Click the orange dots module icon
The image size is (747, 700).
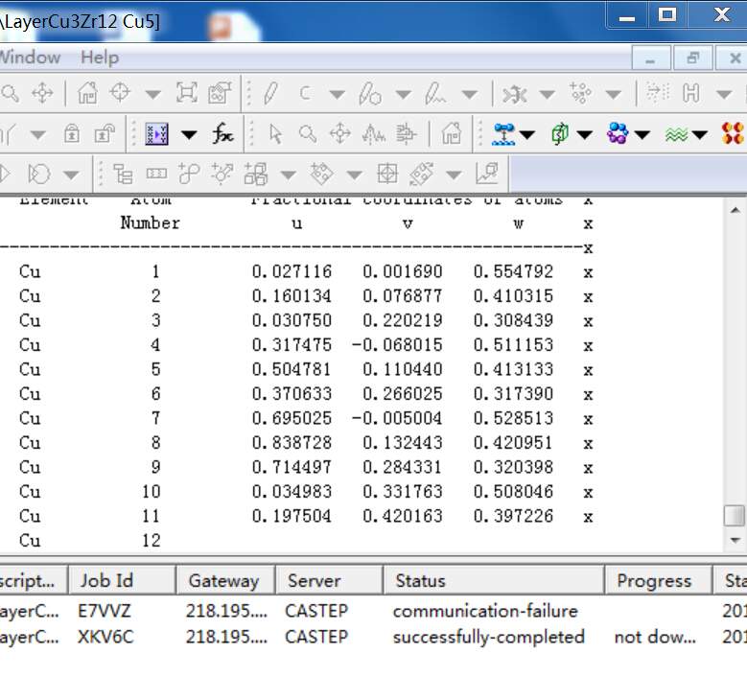pos(733,133)
